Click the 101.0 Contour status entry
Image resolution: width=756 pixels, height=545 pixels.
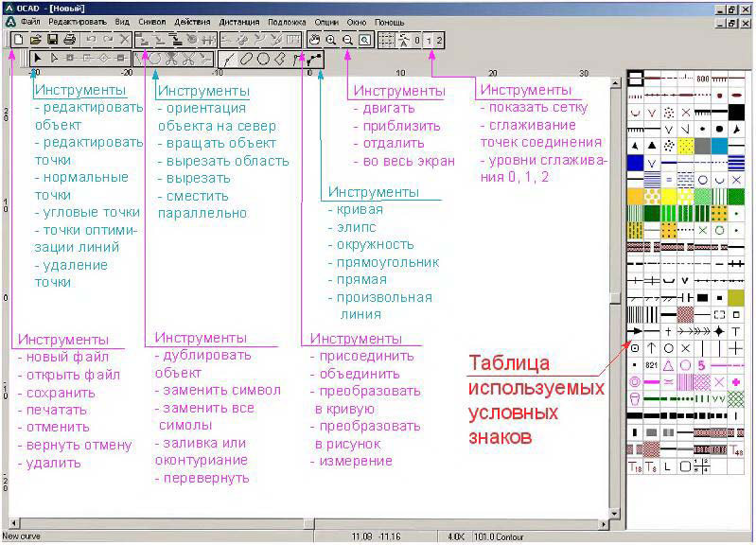click(499, 536)
